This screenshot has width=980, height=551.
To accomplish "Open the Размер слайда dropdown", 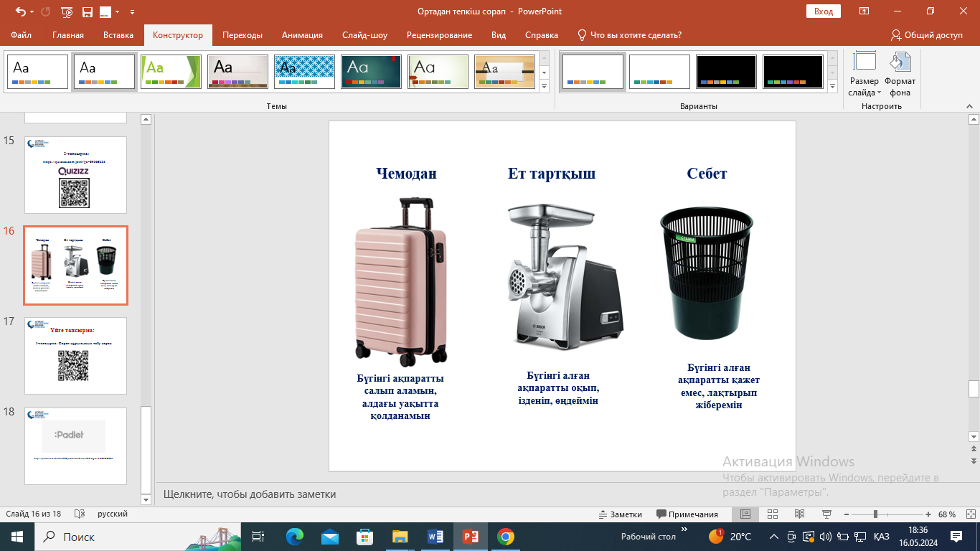I will 864,75.
